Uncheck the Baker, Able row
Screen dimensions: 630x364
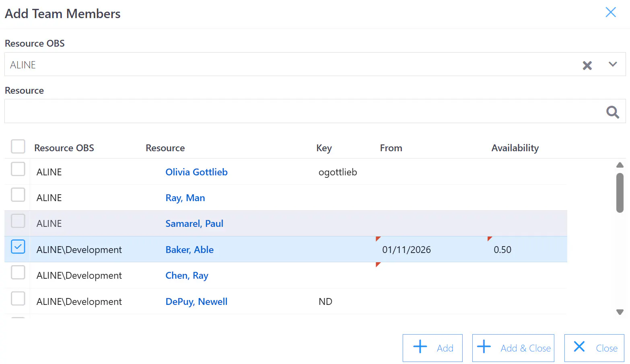(18, 247)
